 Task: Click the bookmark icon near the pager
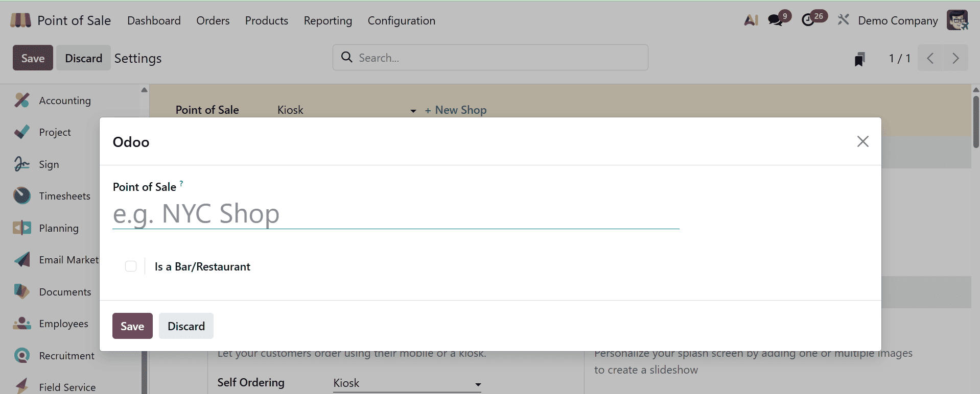click(x=860, y=59)
